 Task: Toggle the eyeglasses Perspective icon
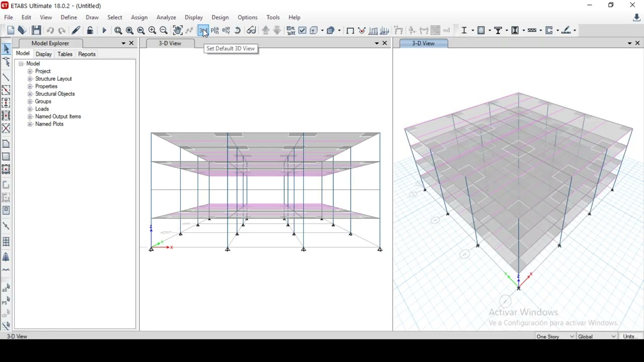(x=252, y=31)
